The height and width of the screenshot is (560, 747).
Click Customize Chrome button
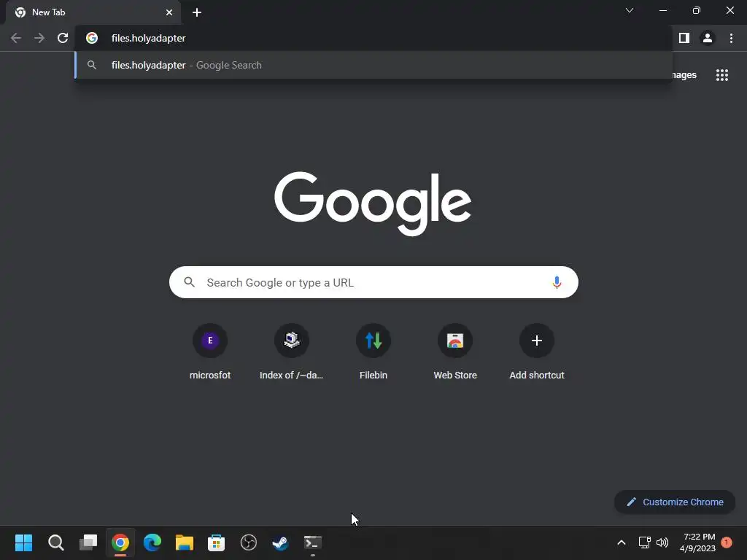[675, 502]
